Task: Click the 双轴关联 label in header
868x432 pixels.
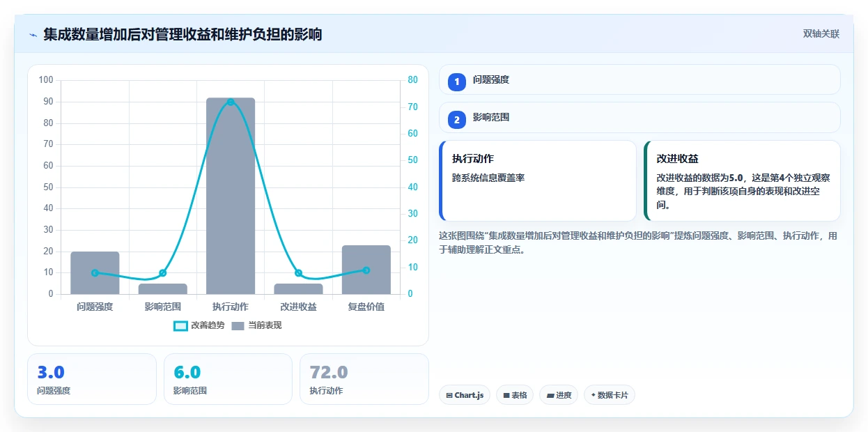Action: pyautogui.click(x=821, y=34)
